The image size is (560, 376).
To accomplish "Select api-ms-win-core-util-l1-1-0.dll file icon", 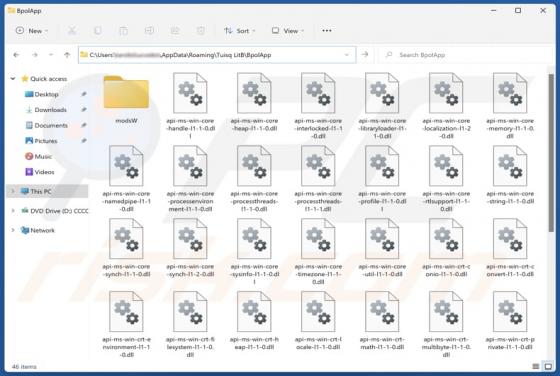I will [382, 239].
